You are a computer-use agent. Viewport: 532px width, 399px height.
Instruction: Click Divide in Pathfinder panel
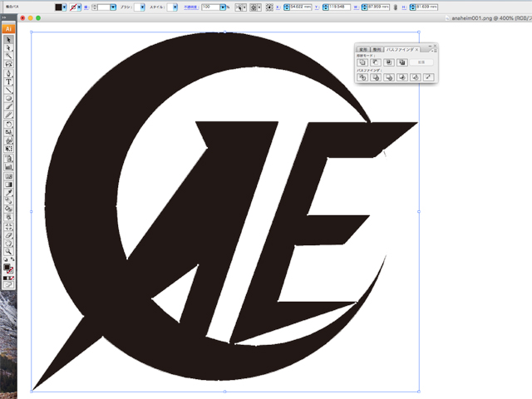(x=362, y=77)
